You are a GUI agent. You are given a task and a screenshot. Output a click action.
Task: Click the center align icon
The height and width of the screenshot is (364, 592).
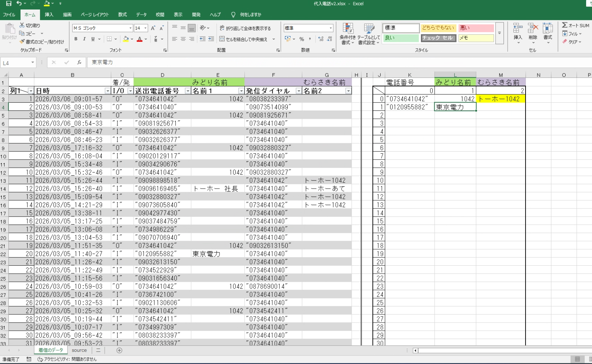click(183, 39)
